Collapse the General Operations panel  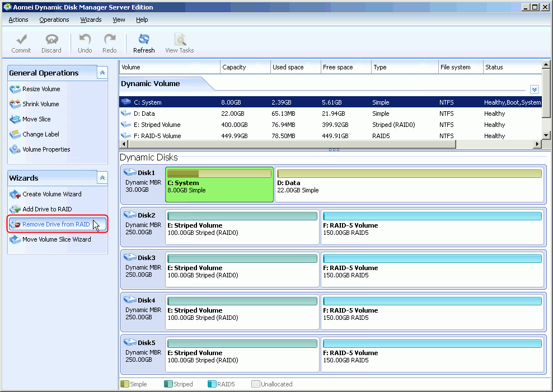(x=102, y=73)
